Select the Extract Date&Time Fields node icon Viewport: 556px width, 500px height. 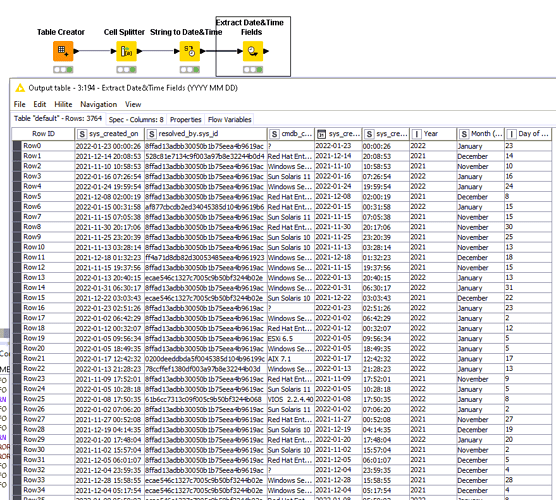coord(253,51)
